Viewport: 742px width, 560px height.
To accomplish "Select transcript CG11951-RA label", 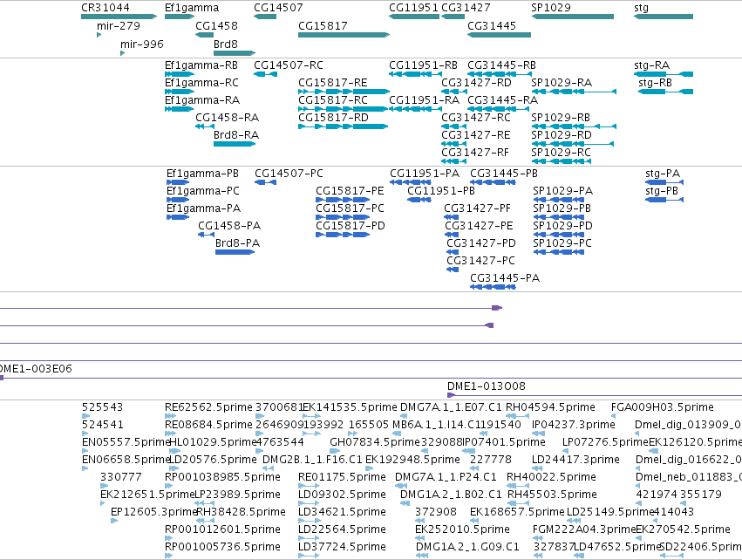I will [x=424, y=100].
